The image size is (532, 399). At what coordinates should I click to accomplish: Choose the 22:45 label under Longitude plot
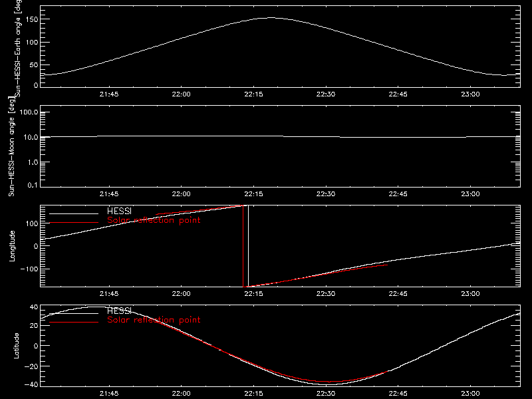pyautogui.click(x=398, y=294)
